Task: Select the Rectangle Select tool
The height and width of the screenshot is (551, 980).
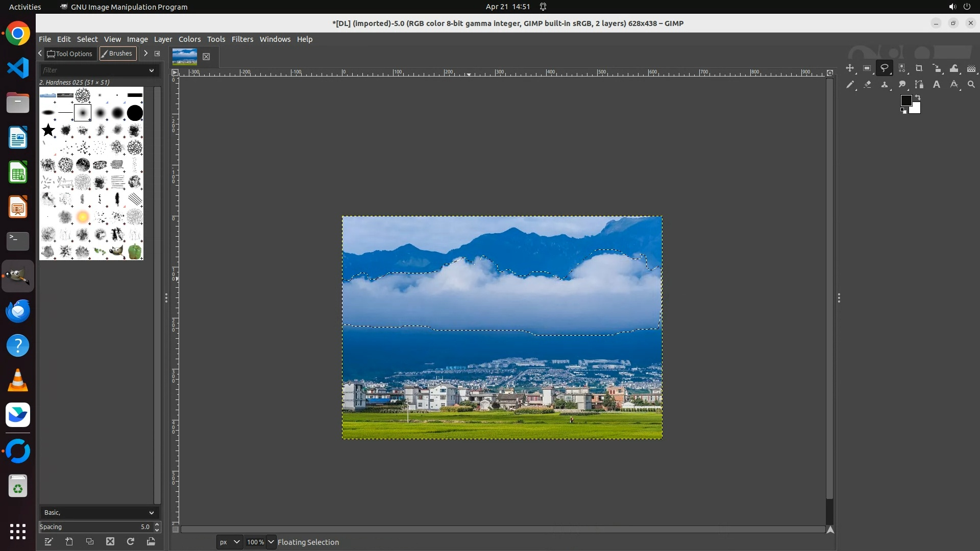Action: (867, 68)
